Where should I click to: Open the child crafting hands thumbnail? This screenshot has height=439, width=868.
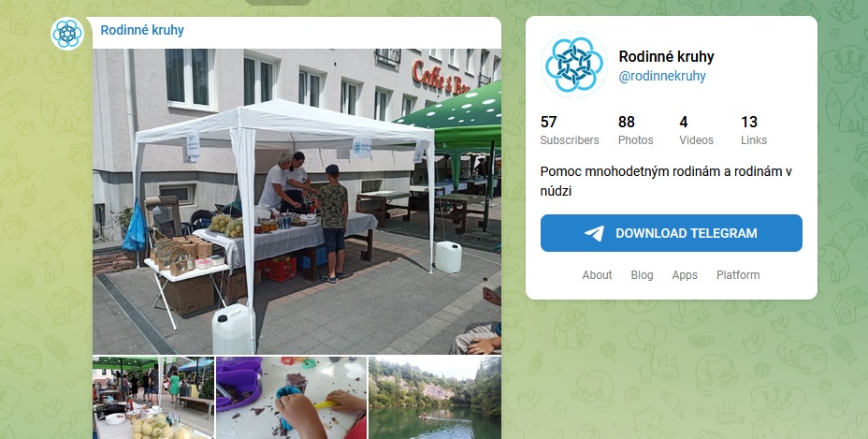pos(292,398)
